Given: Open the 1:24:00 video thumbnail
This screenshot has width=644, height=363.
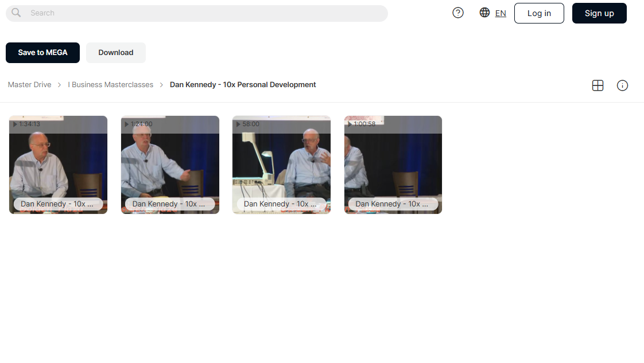Looking at the screenshot, I should point(170,165).
